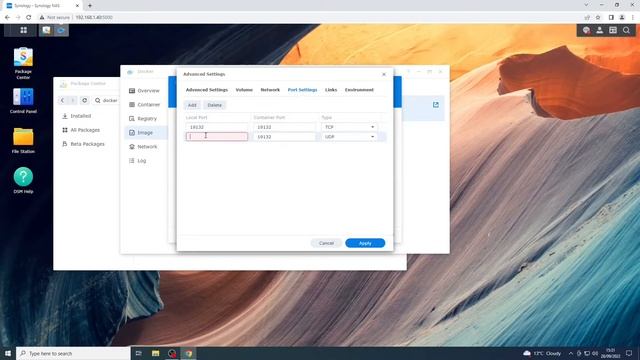Click the export icon in Docker window
The image size is (640, 360).
436,105
